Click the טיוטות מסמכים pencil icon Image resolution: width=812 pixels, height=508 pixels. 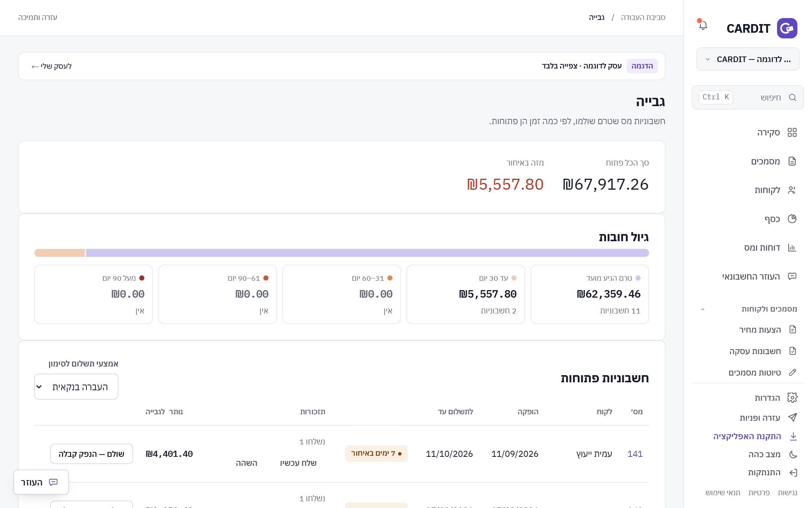tap(792, 373)
